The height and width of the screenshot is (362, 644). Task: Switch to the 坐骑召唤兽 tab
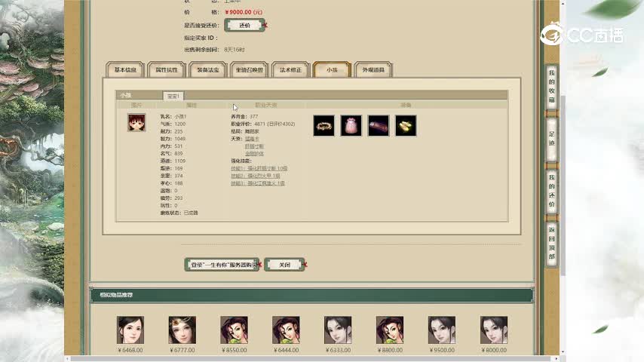click(249, 70)
